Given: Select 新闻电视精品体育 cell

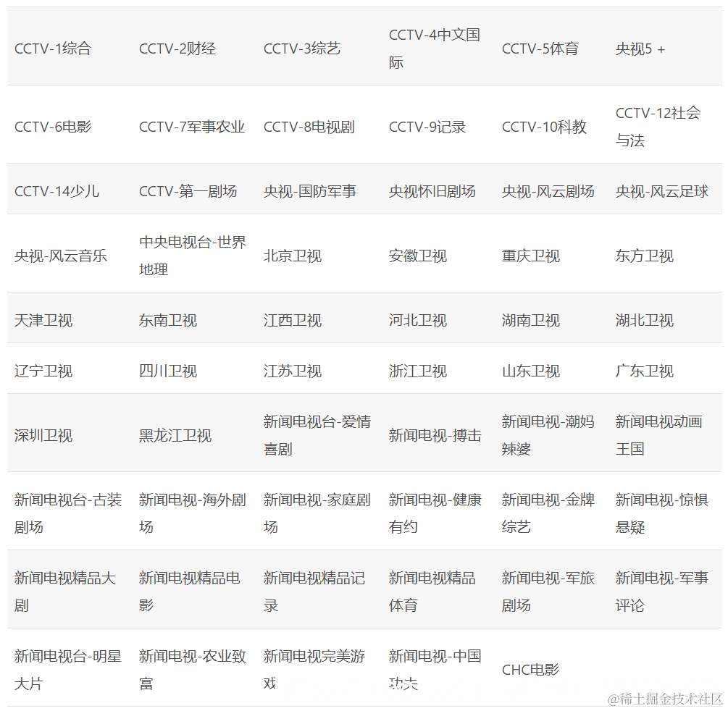Looking at the screenshot, I should [432, 592].
